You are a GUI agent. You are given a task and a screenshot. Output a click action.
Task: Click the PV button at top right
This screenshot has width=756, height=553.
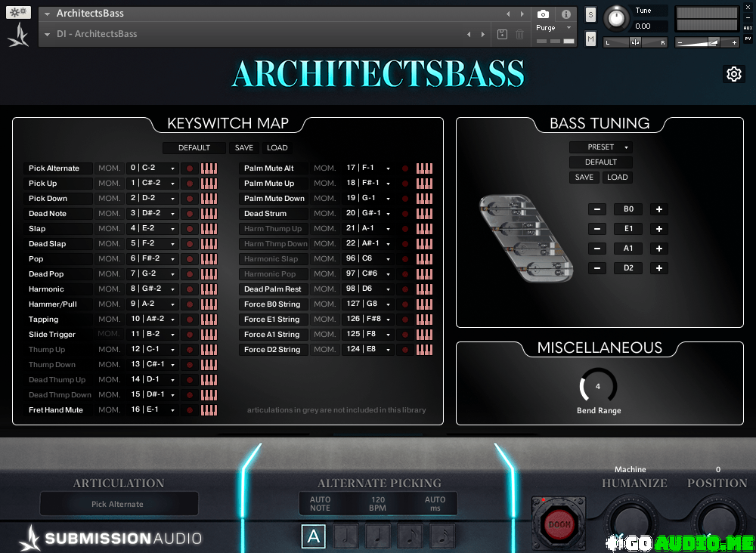(748, 38)
